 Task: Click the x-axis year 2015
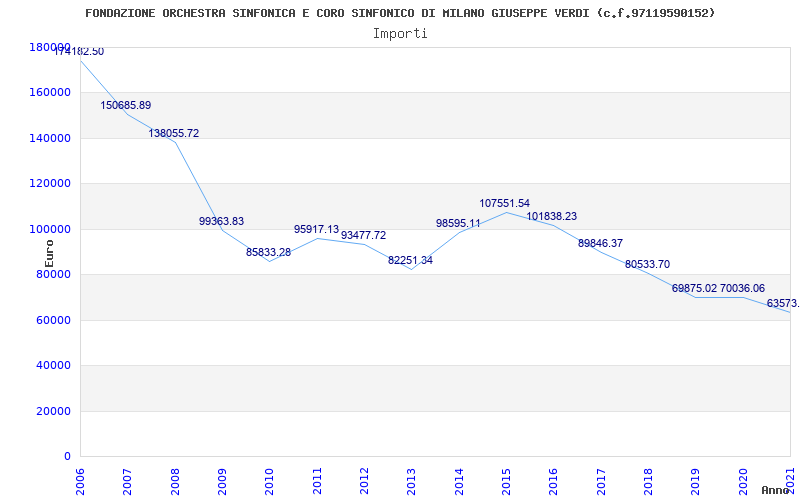(x=507, y=481)
